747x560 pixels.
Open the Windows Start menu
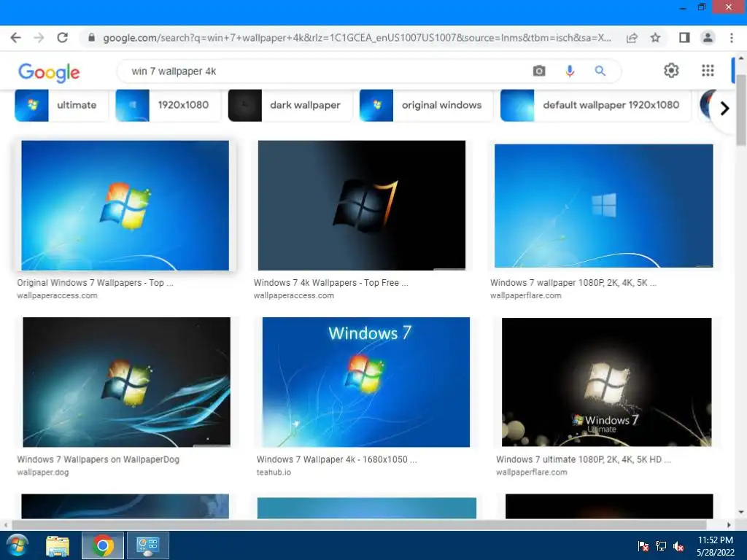[x=18, y=545]
